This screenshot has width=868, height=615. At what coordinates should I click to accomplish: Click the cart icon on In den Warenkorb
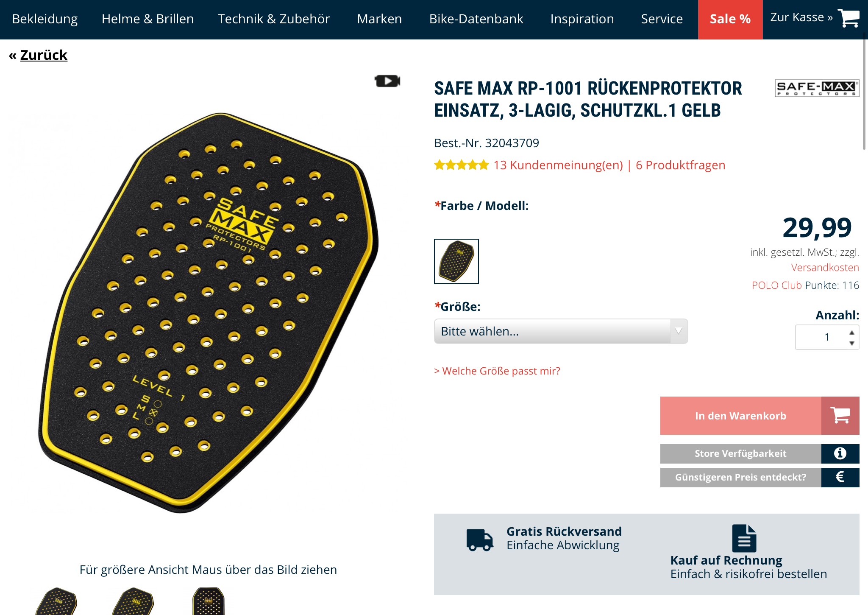840,415
